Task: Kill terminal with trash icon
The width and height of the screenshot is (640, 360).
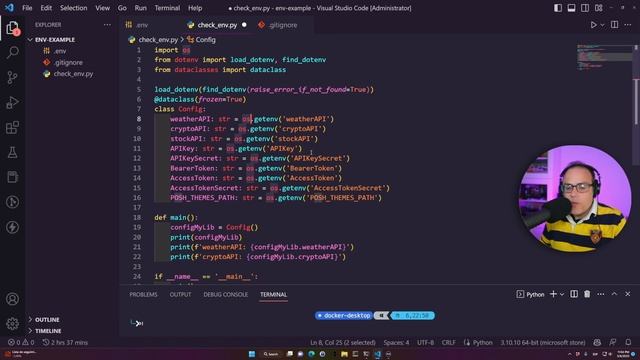Action: click(587, 294)
